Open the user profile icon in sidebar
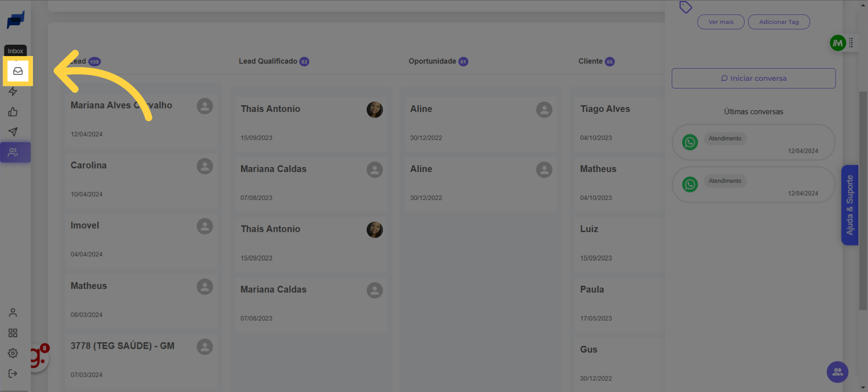868x392 pixels. [x=13, y=313]
